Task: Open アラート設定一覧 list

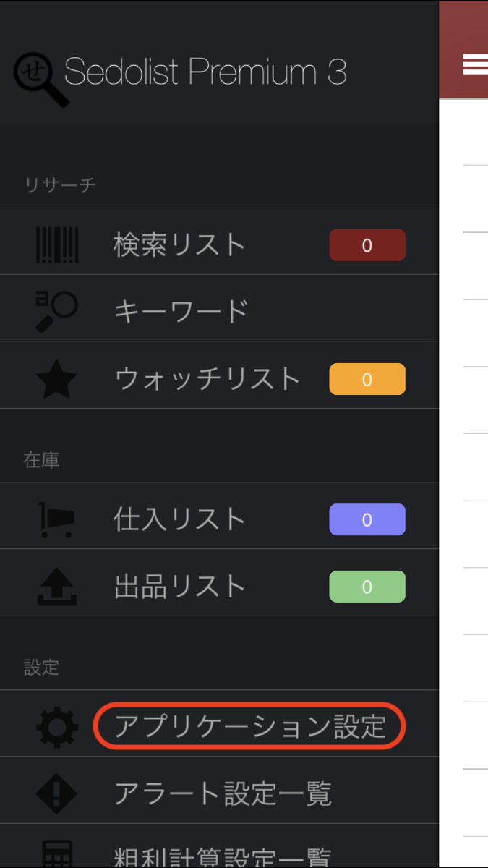Action: (223, 793)
